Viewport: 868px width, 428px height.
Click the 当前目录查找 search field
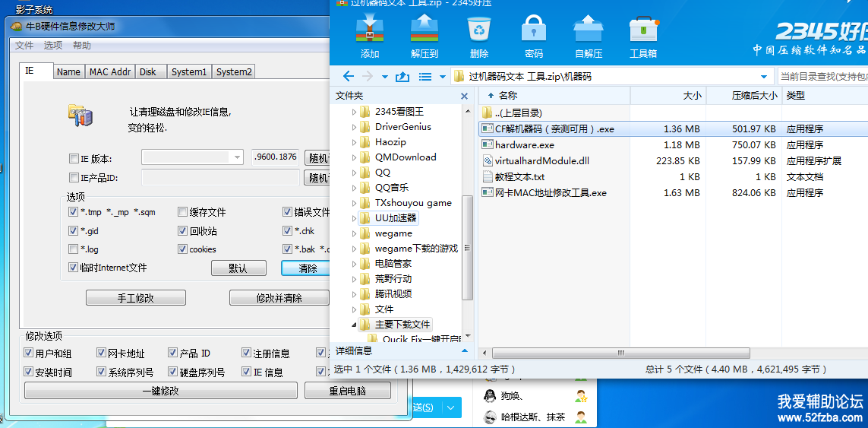pyautogui.click(x=822, y=77)
